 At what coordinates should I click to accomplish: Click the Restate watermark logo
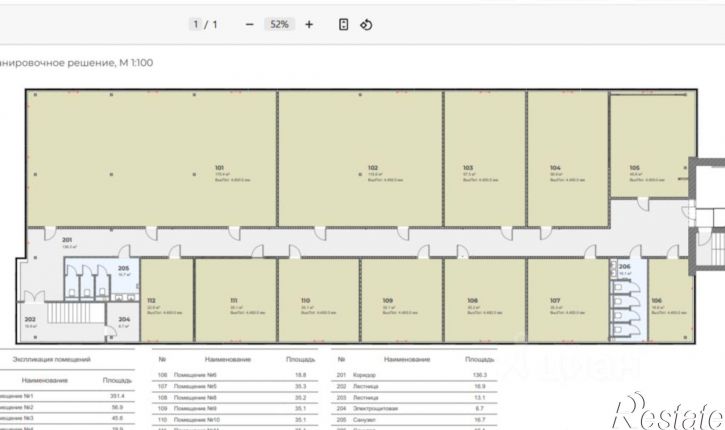pos(666,408)
